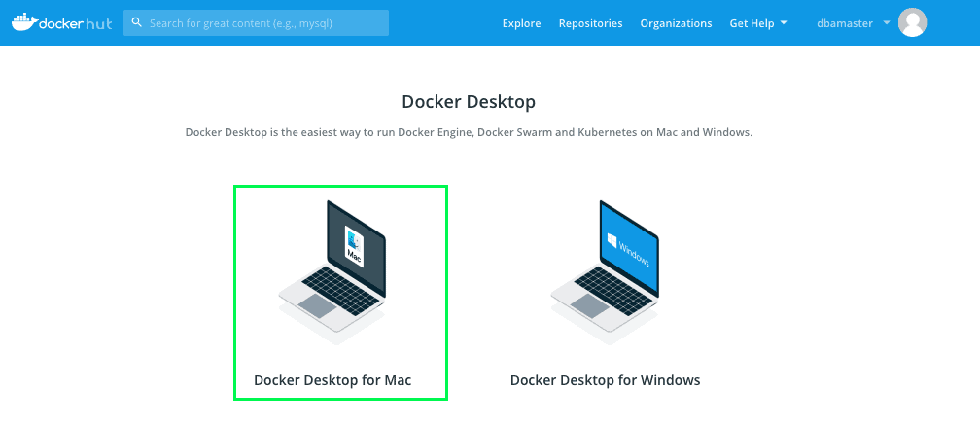Select the Windows laptop illustration

(x=605, y=272)
